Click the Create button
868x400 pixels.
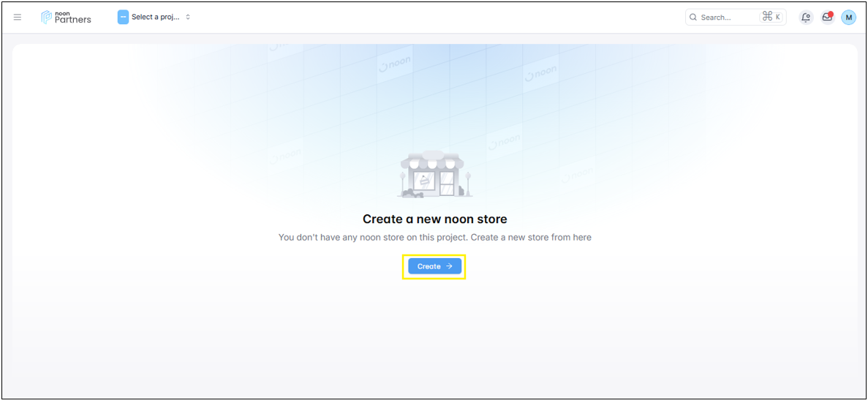coord(434,266)
